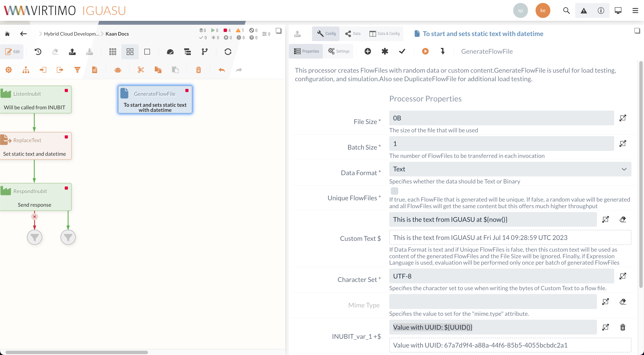Screen dimensions: 644x355
Task: Expand the File Size editor icon
Action: click(623, 118)
